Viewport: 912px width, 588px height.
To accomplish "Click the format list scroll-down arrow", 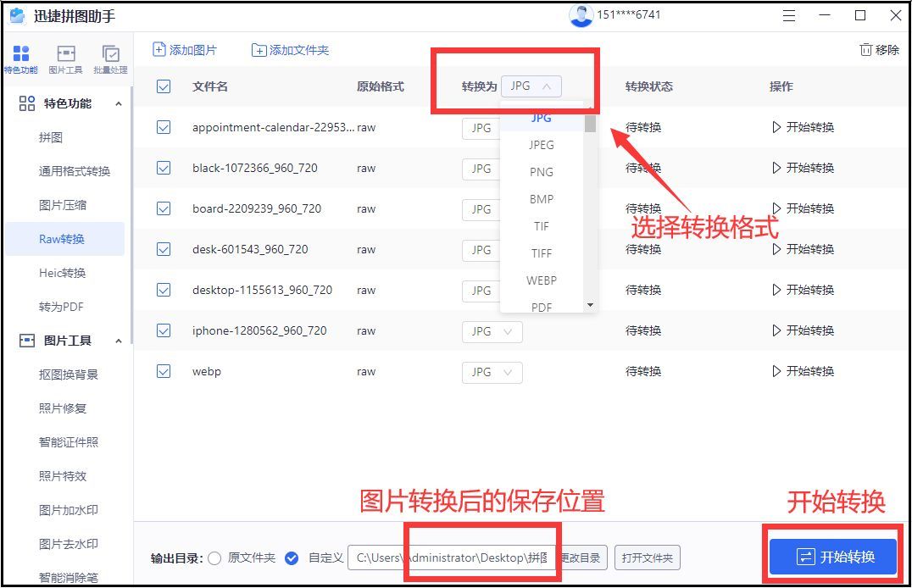I will pos(591,305).
